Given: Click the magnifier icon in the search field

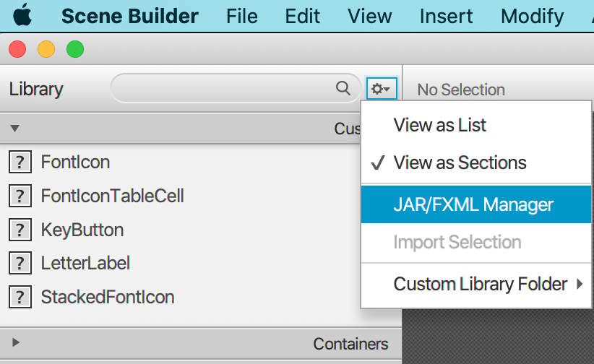Looking at the screenshot, I should [343, 88].
